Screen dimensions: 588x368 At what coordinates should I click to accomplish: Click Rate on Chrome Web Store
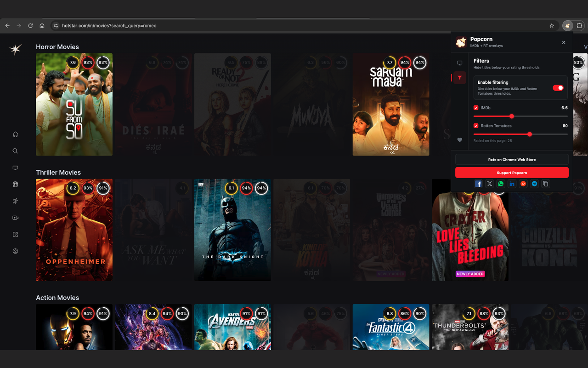pyautogui.click(x=512, y=160)
